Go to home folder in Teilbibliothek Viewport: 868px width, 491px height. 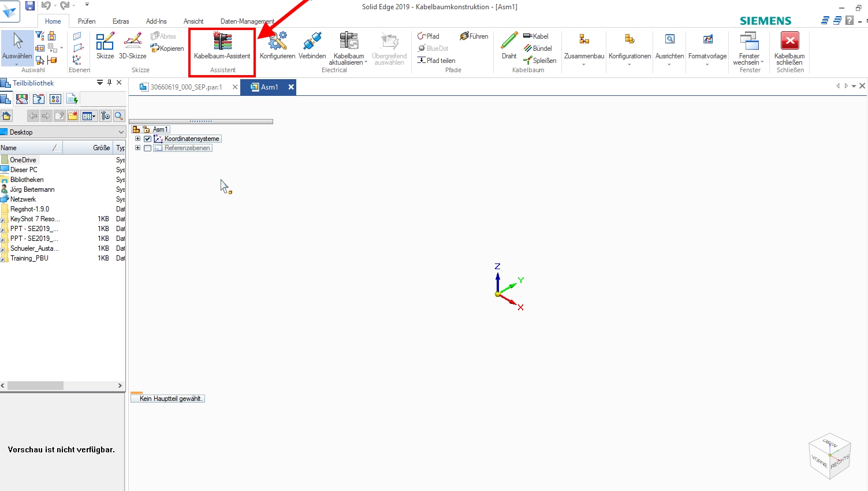pyautogui.click(x=6, y=116)
